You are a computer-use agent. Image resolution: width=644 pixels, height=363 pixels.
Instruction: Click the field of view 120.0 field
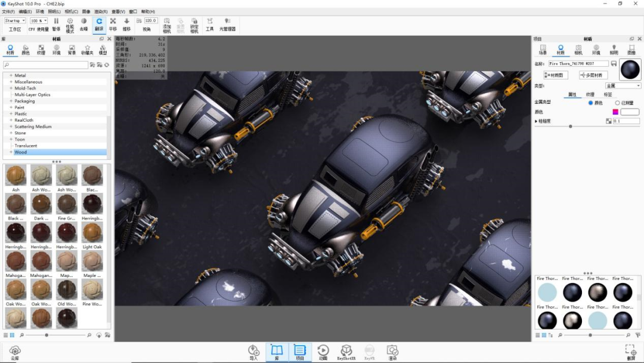pos(150,20)
